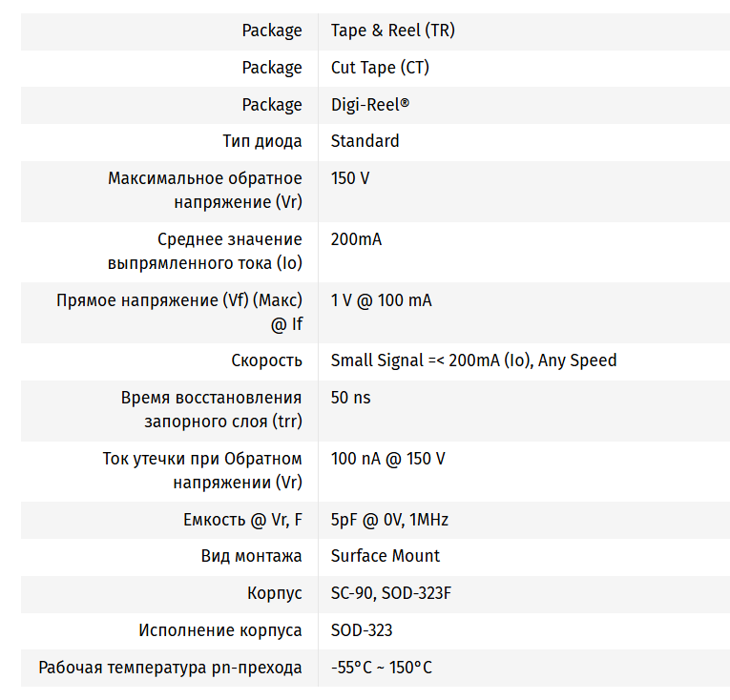Select the "Standard" diode type value
Image resolution: width=730 pixels, height=700 pixels.
[365, 141]
